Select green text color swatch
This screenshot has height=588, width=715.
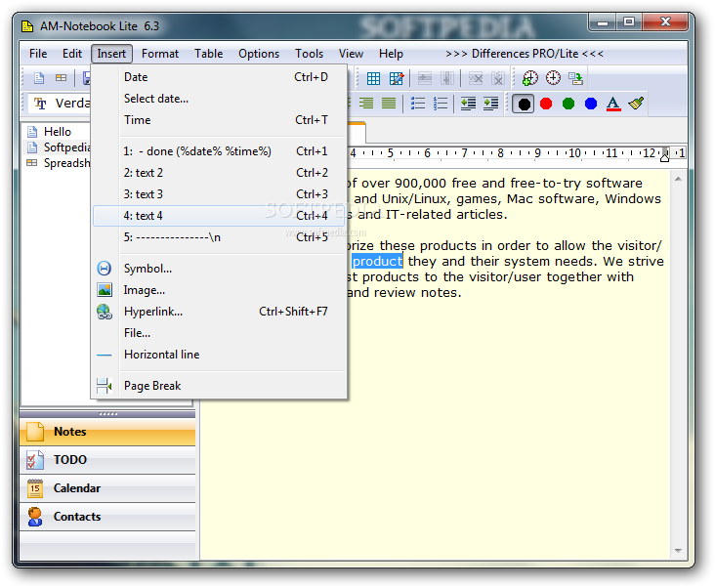pos(568,104)
